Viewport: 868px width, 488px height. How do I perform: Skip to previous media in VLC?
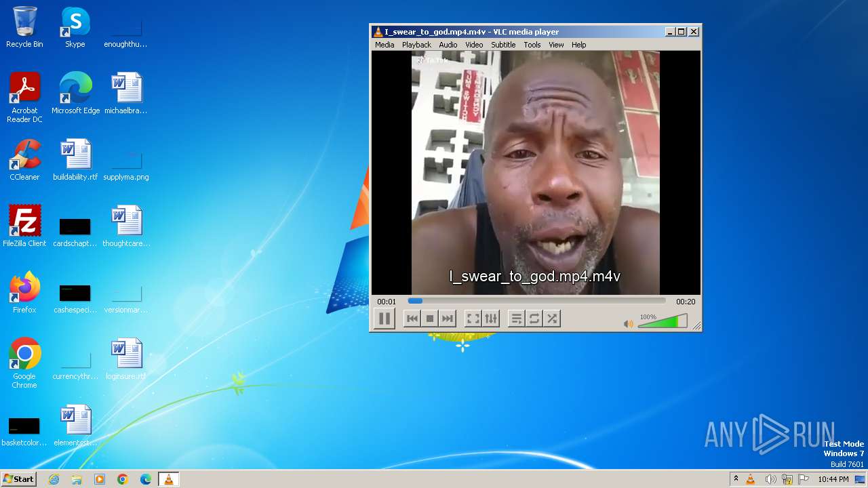tap(412, 319)
